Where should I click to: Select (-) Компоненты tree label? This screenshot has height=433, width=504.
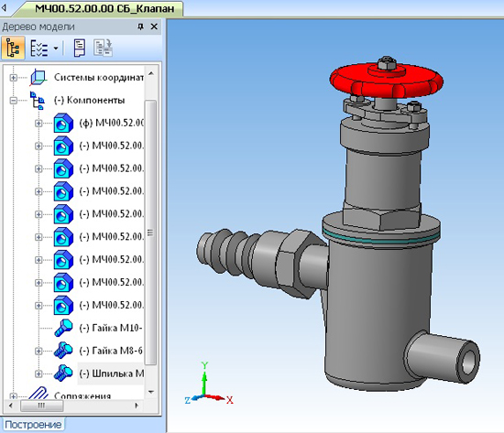[x=90, y=100]
